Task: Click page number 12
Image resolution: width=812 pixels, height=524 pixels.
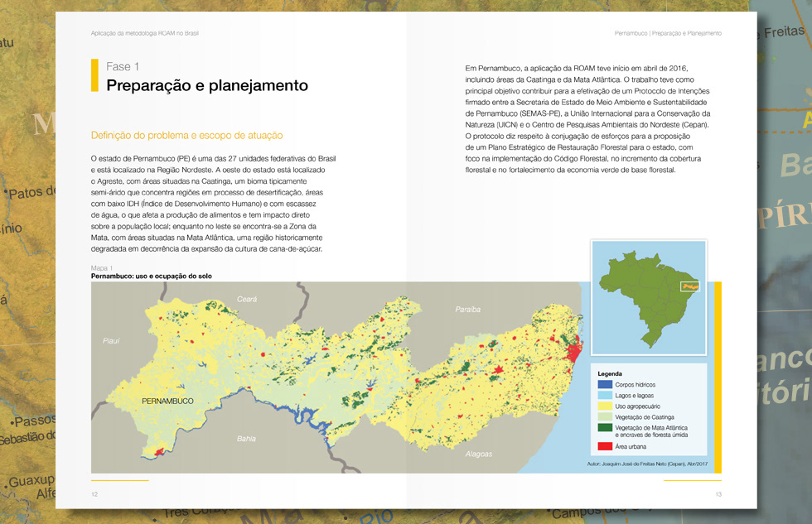Action: (x=94, y=494)
